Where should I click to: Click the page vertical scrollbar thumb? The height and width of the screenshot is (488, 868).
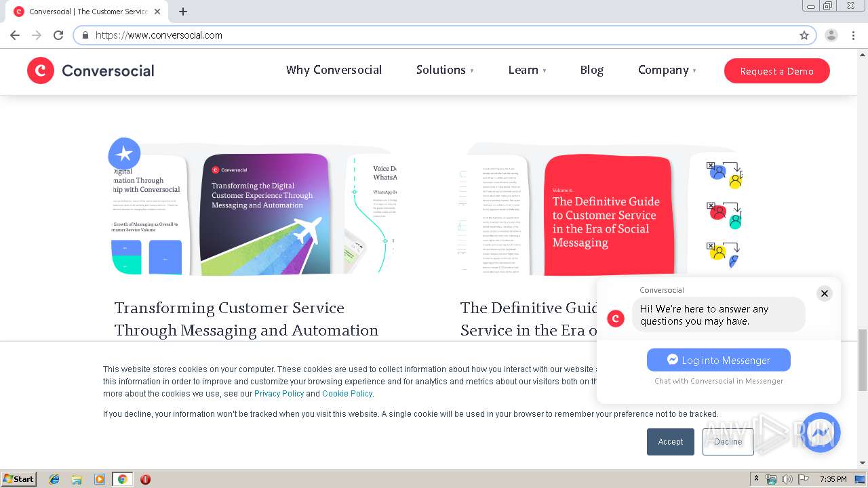coord(863,359)
